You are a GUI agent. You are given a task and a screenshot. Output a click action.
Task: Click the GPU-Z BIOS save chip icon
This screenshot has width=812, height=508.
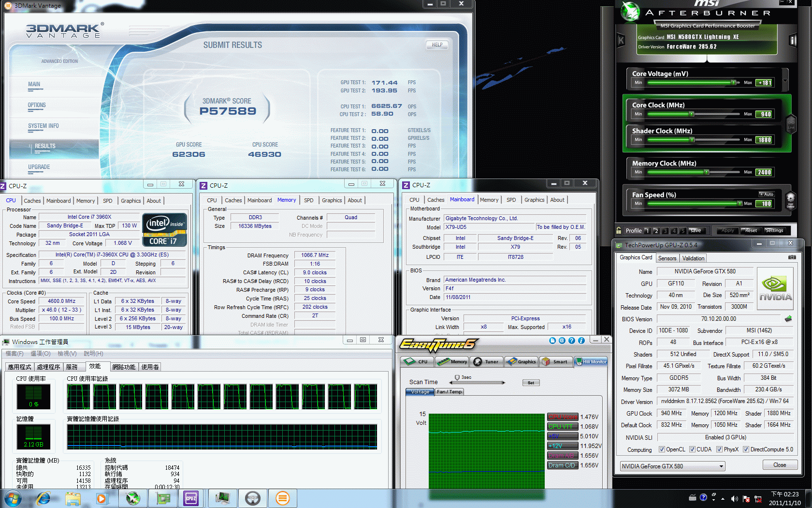(x=788, y=319)
